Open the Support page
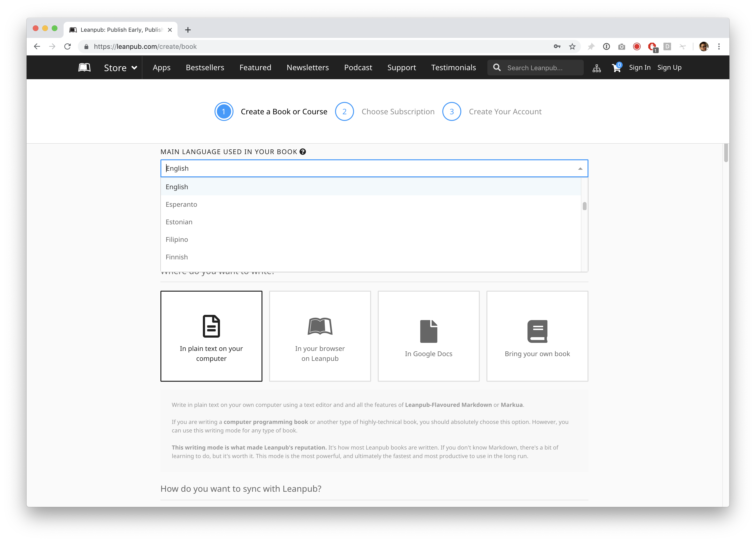 [x=402, y=68]
